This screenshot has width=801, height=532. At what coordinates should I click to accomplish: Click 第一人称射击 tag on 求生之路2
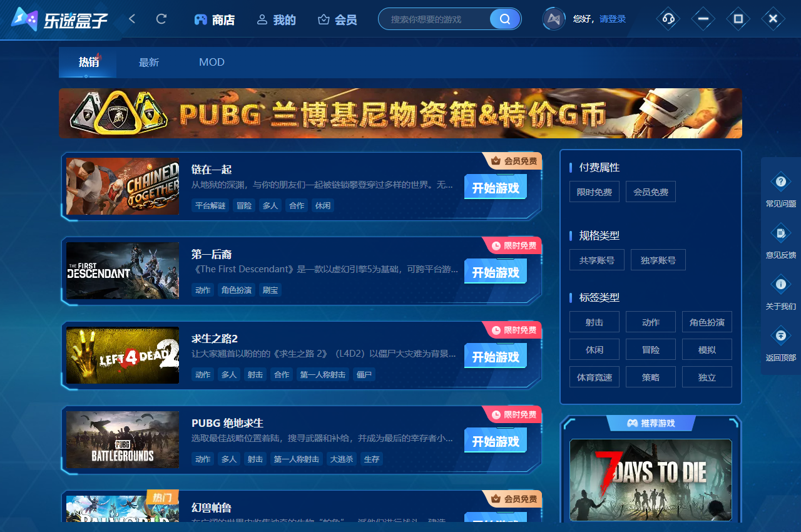tap(323, 374)
